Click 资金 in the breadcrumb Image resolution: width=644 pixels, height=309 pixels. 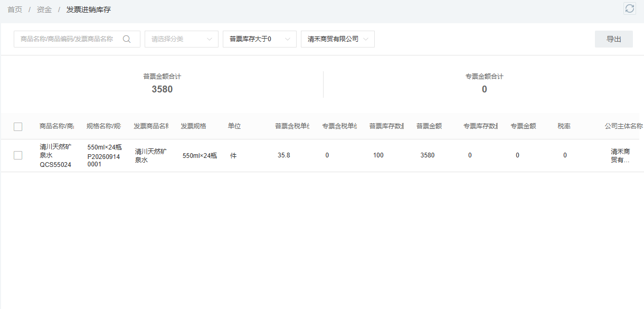tap(44, 10)
